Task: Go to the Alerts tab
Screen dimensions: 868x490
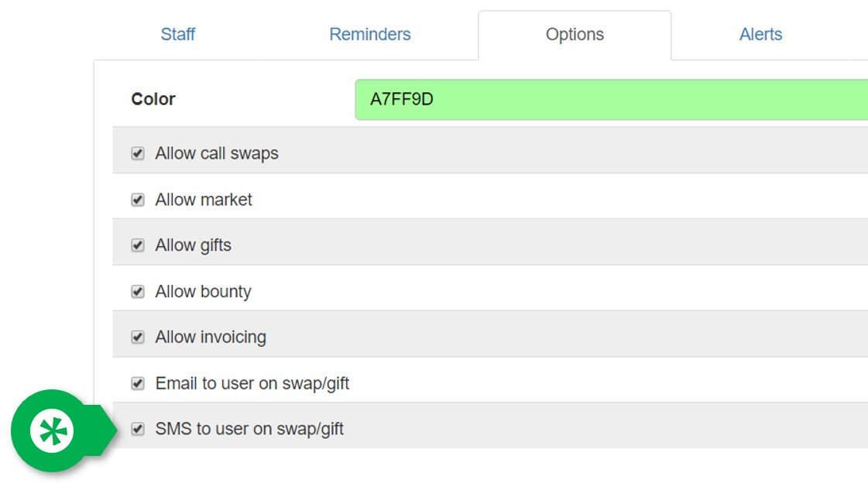Action: pos(760,34)
